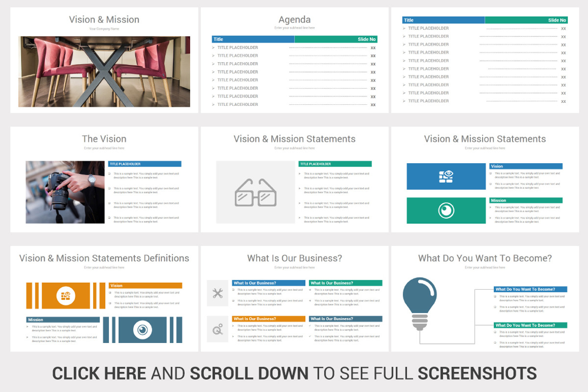Click the dark slate "What Is Our Business?" bar
Image resolution: width=588 pixels, height=392 pixels.
tap(345, 318)
